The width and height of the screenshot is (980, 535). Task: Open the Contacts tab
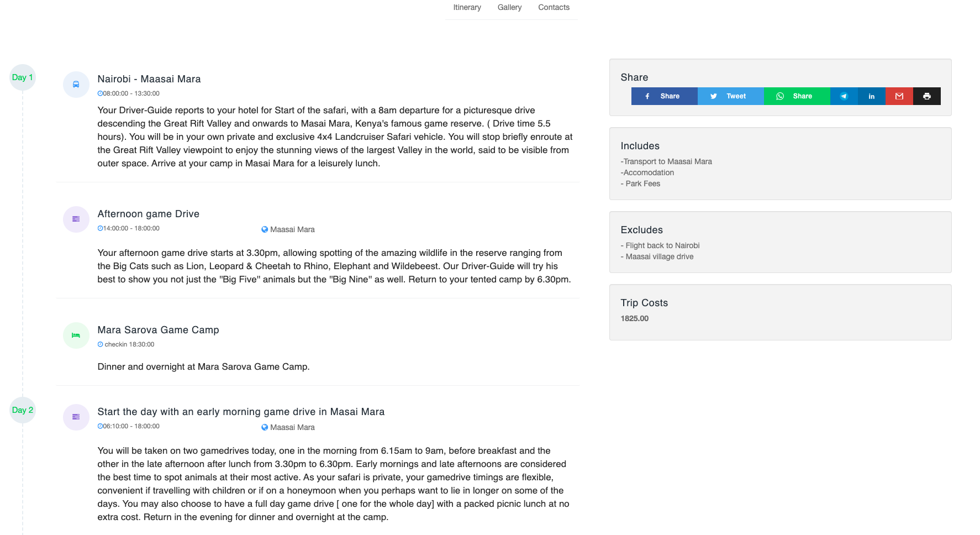554,7
